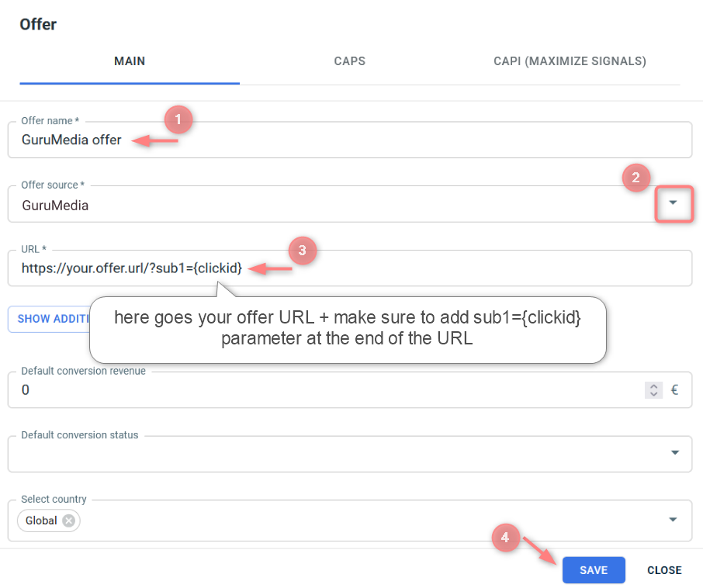This screenshot has width=703, height=588.
Task: Click the euro currency symbol
Action: pos(674,390)
